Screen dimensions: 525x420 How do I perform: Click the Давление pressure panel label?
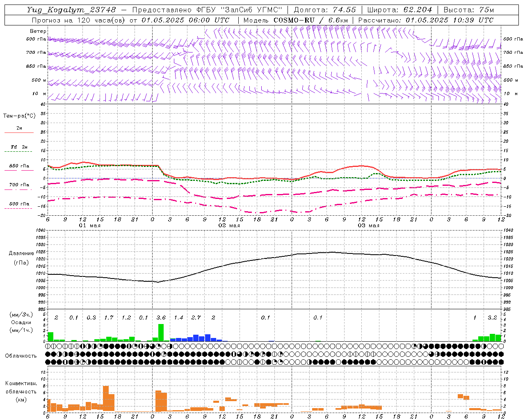click(21, 253)
